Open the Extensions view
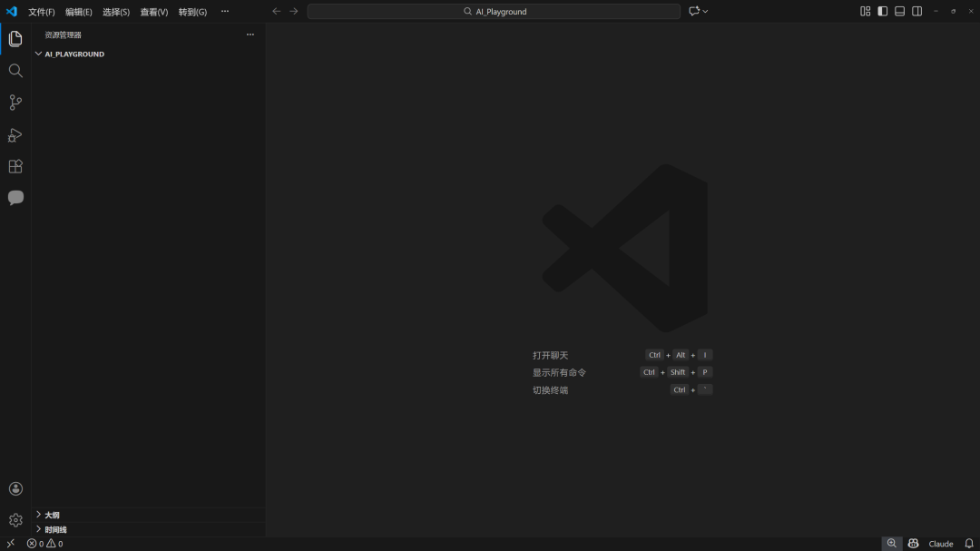 coord(15,167)
